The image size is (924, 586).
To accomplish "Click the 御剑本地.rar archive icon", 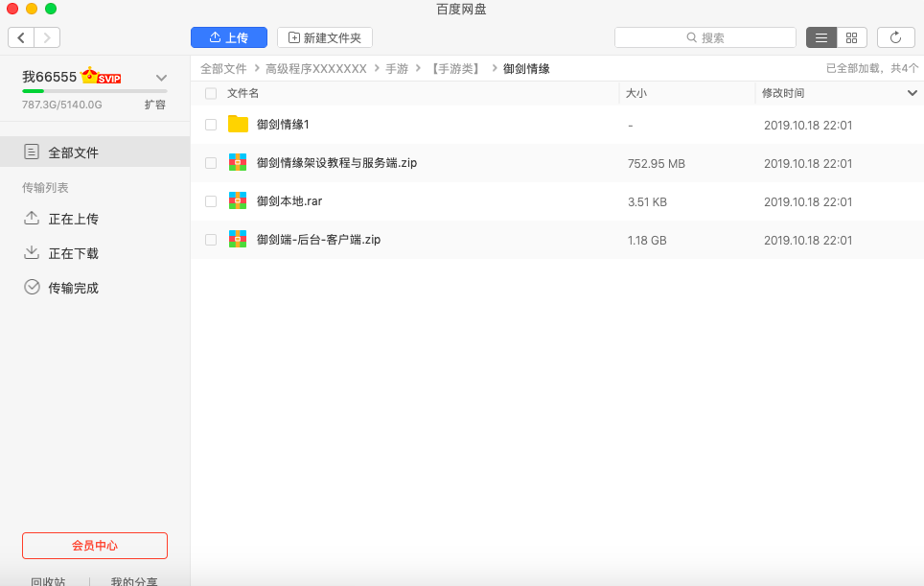I will click(238, 201).
